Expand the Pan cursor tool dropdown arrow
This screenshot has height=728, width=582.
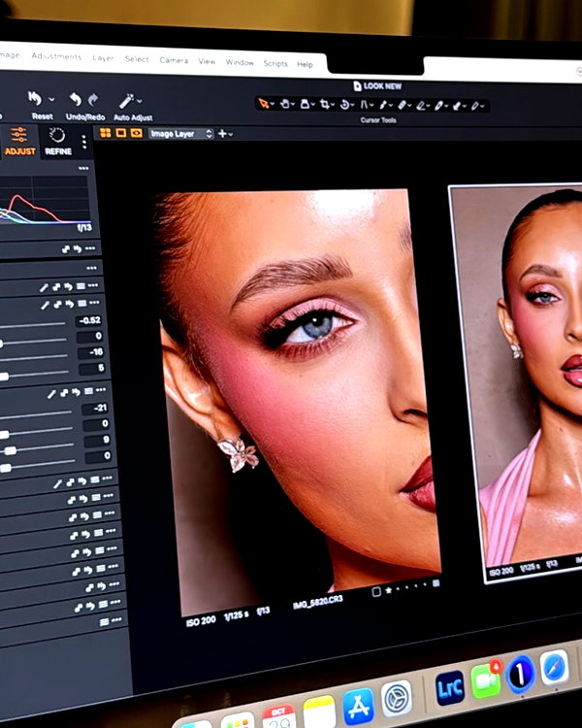[293, 104]
